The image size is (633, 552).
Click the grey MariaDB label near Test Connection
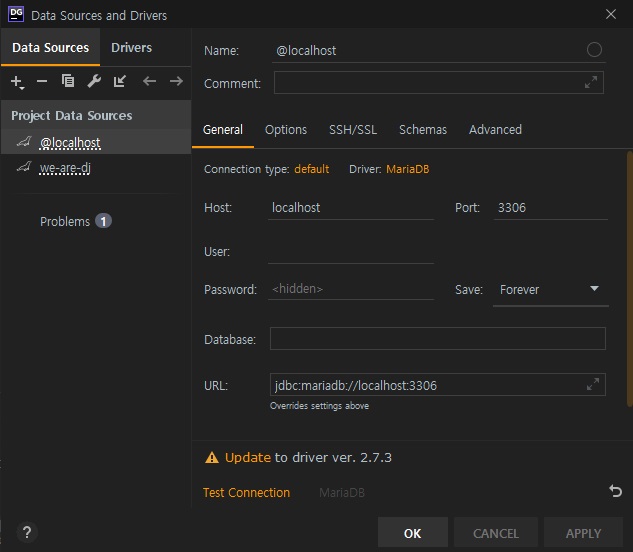click(342, 493)
